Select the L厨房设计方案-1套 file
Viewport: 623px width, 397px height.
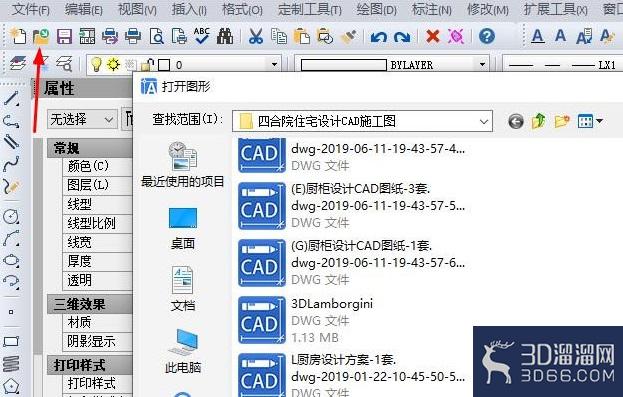[x=351, y=376]
